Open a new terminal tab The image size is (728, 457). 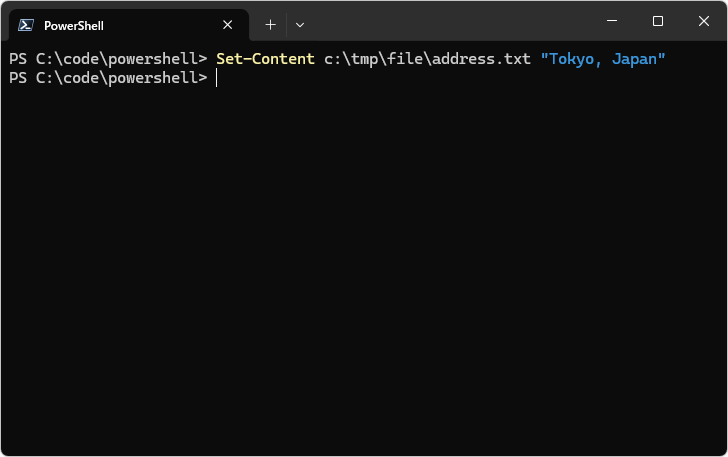point(270,25)
